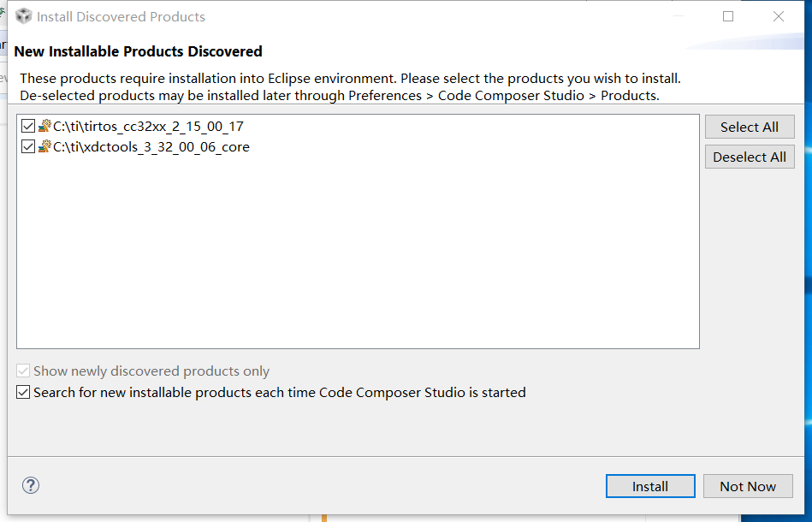
Task: Uncheck the tirtos_cc32xx_2_15_00_17 product checkbox
Action: (x=28, y=126)
